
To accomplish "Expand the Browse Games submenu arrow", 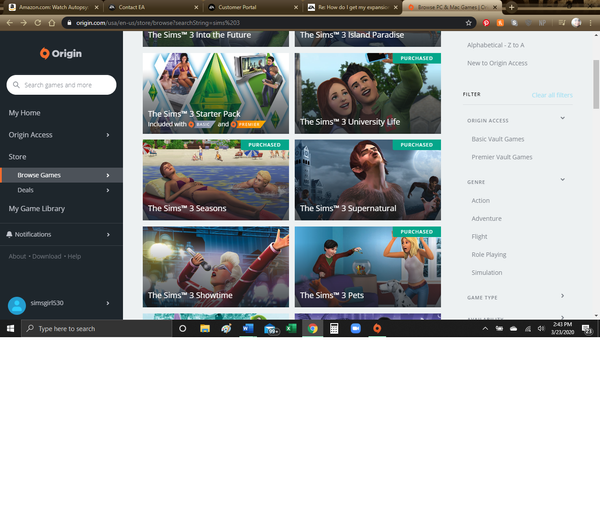I will click(108, 175).
